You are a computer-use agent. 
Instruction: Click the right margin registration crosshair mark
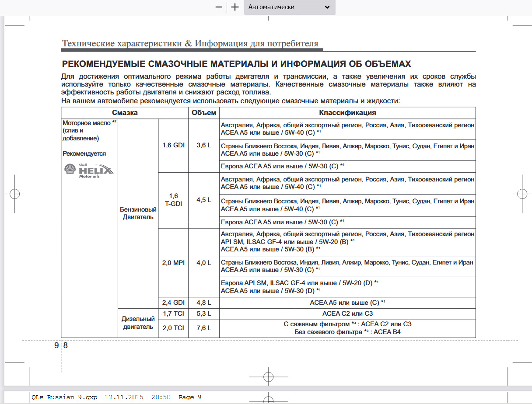pos(521,194)
